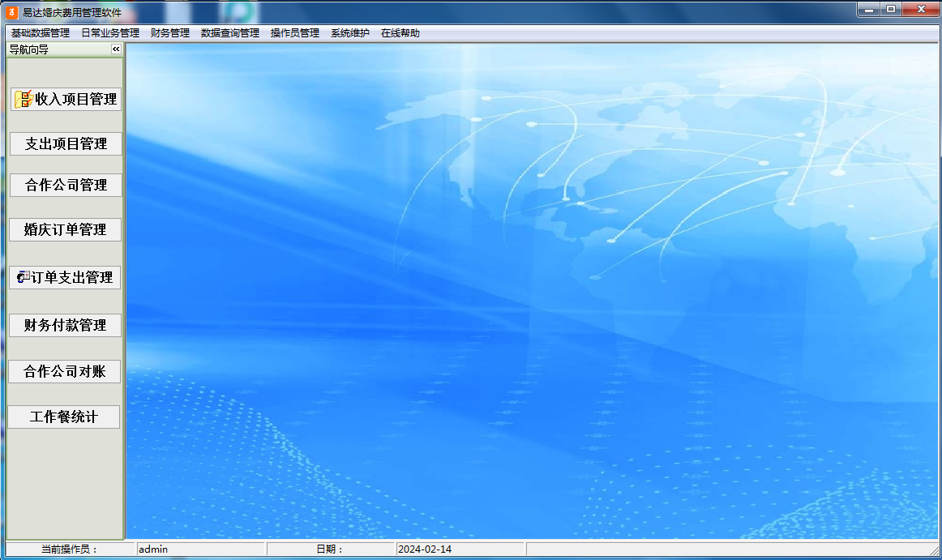Open the 基础数据管理 menu
942x560 pixels.
41,33
